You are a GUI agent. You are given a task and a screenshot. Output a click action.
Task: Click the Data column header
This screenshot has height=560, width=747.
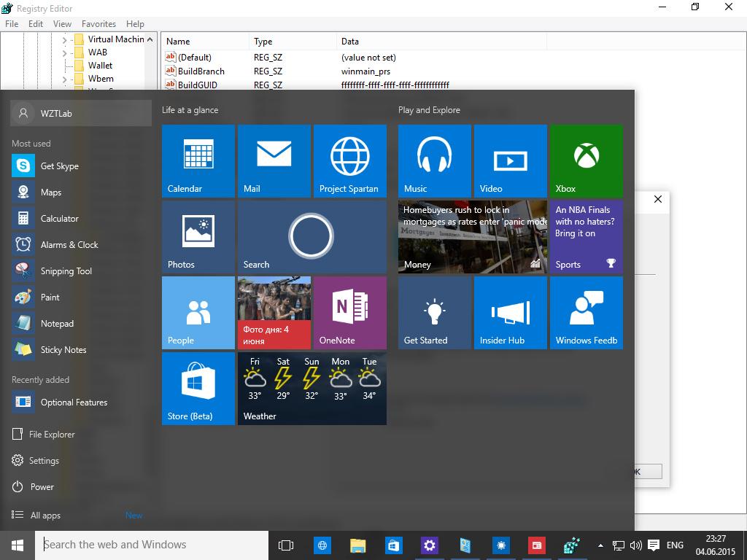click(x=441, y=42)
